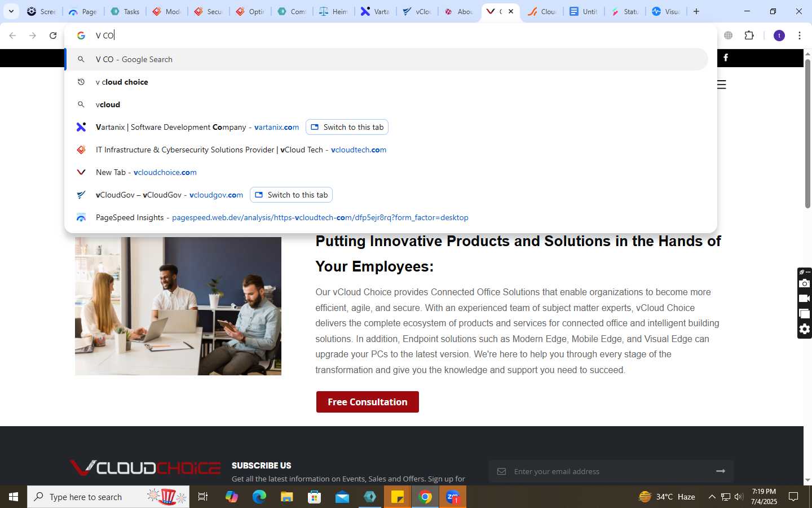
Task: Open the Visual tab
Action: coord(667,11)
